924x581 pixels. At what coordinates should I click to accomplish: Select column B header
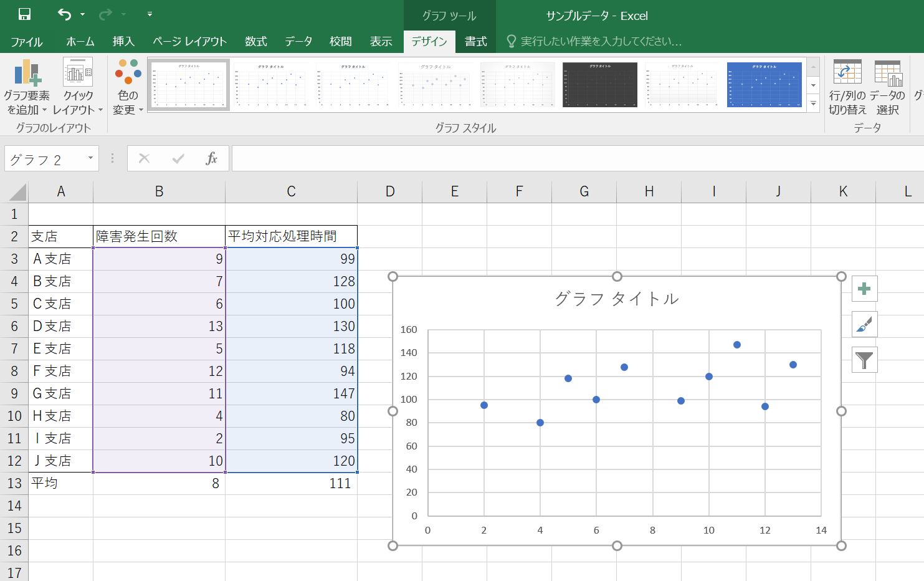(159, 191)
